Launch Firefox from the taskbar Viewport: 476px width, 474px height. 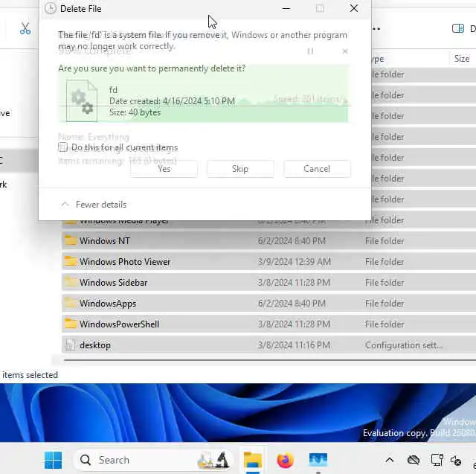(286, 460)
